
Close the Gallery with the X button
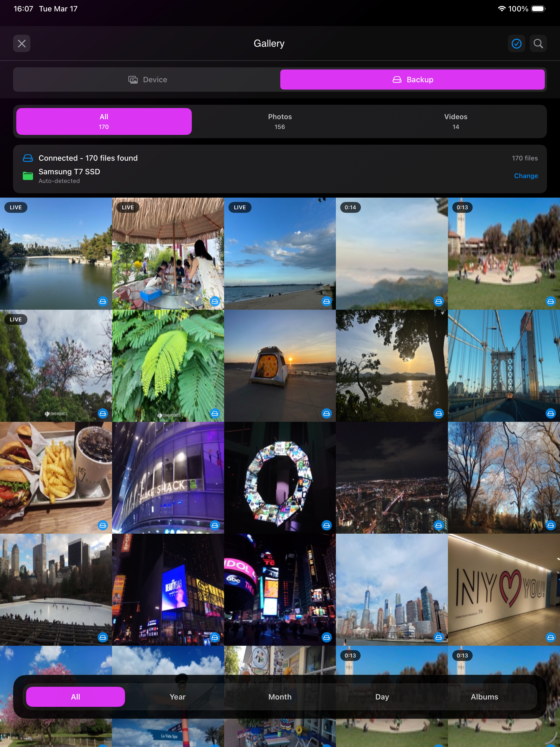(22, 43)
